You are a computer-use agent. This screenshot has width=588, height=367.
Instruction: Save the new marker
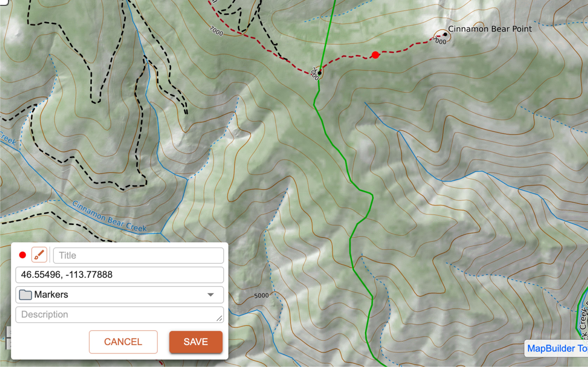(x=196, y=342)
